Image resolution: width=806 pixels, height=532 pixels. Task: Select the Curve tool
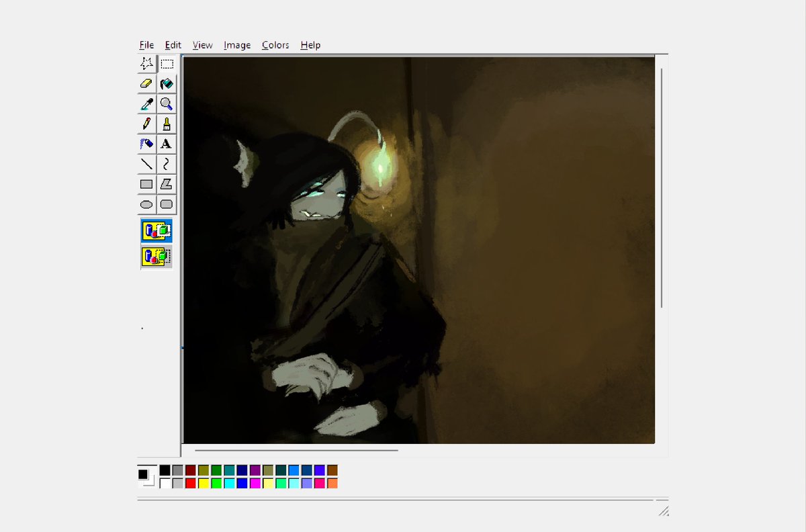167,164
